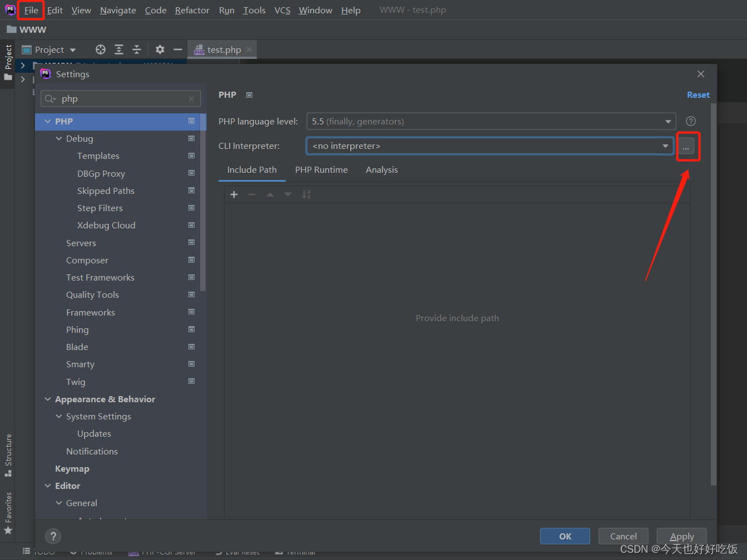Viewport: 747px width, 560px height.
Task: Click project-level icon next to PHP heading
Action: coord(249,95)
